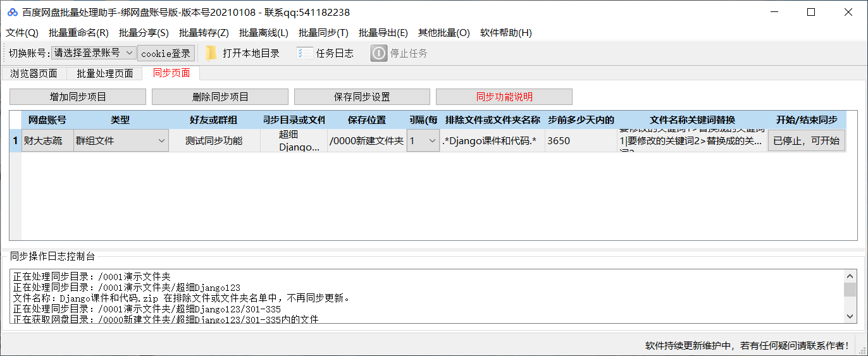Image resolution: width=868 pixels, height=356 pixels.
Task: Open the 批量同步(T) menu
Action: coord(323,33)
